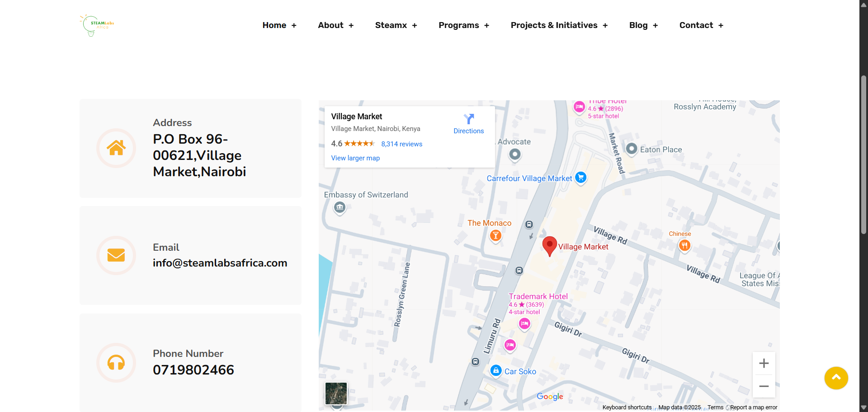This screenshot has width=868, height=412.
Task: Open the map Terms link
Action: pyautogui.click(x=715, y=407)
